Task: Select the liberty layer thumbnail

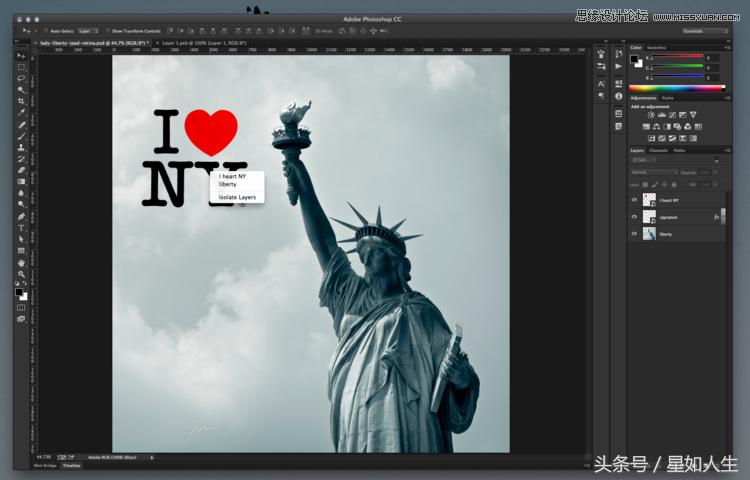Action: (650, 234)
